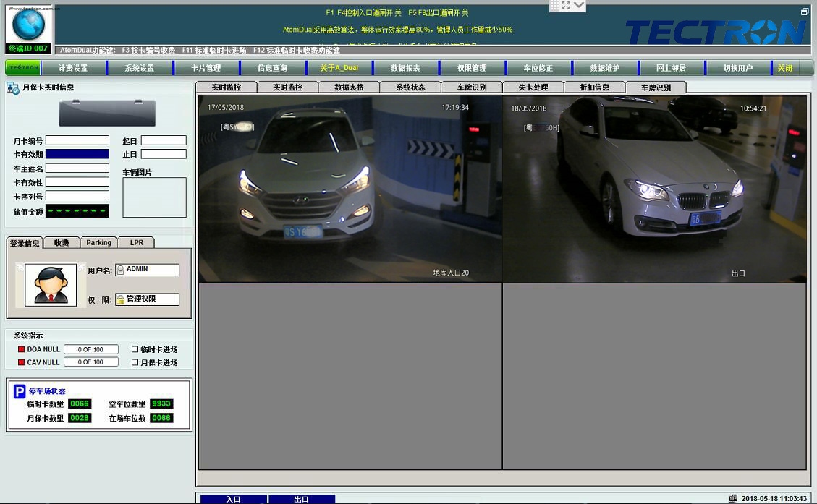Click the red DOA NULL indicator
Viewport: 817px width, 504px height.
point(21,350)
